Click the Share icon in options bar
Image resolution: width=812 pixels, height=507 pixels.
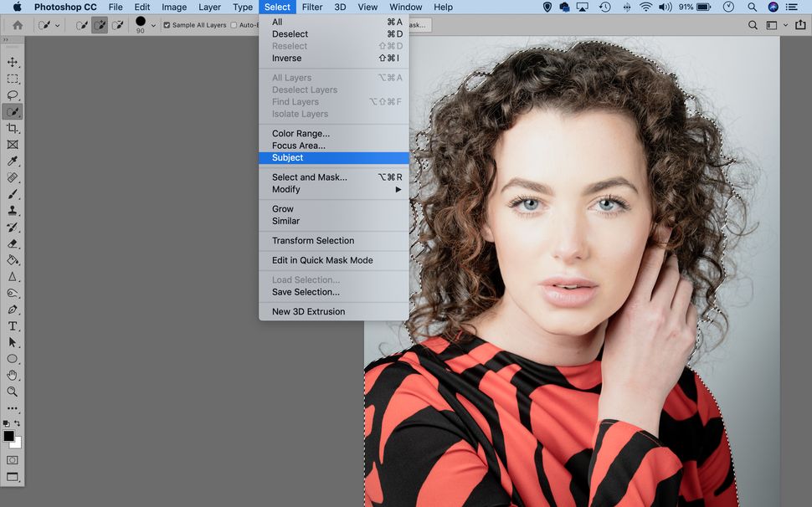tap(800, 25)
